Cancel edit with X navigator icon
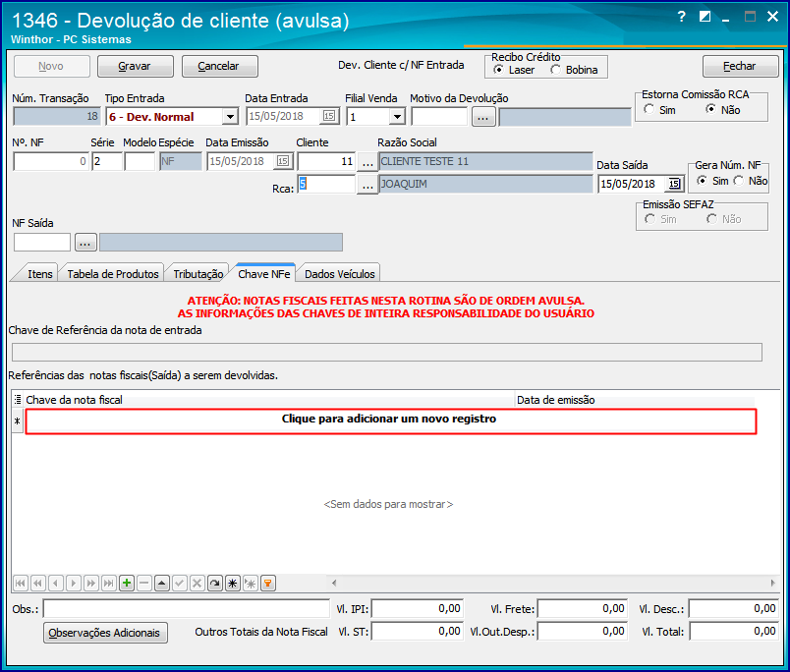 tap(197, 584)
